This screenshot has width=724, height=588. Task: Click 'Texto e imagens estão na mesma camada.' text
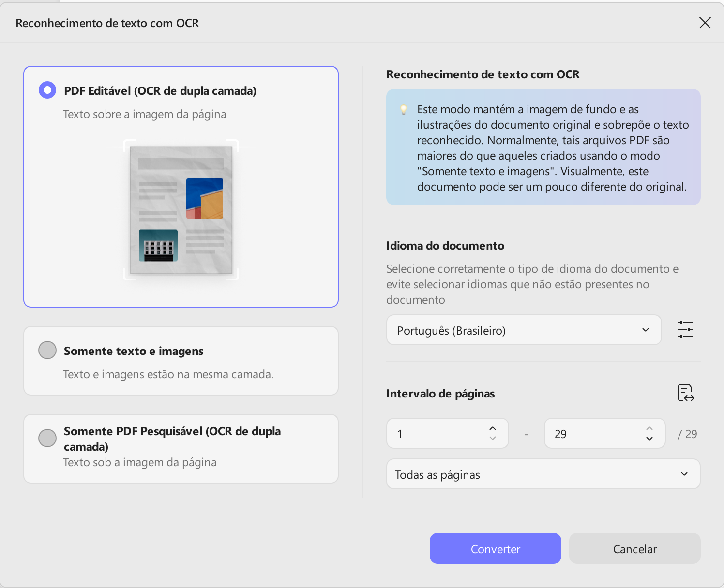pos(168,374)
